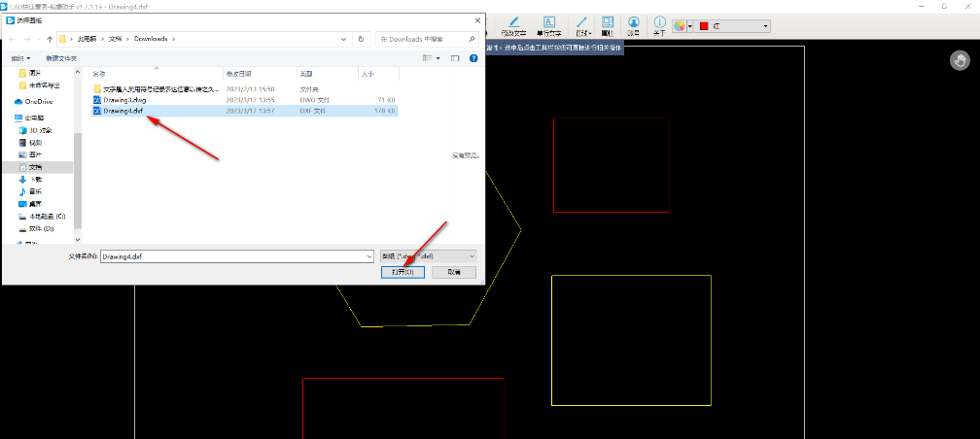Open the color wheel picker
Viewport: 980px width, 439px height.
(x=681, y=25)
